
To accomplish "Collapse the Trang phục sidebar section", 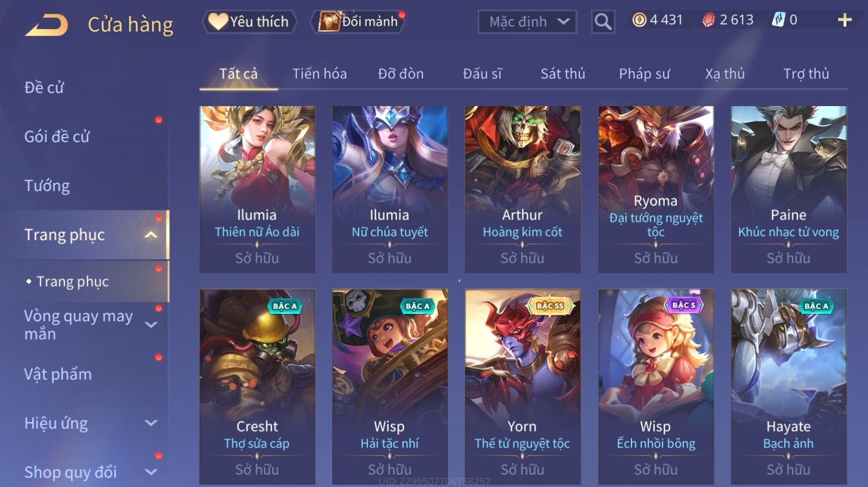I will click(x=151, y=235).
